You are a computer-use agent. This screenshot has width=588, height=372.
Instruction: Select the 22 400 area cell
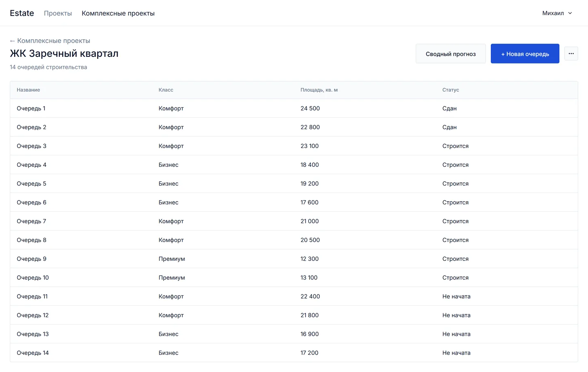[310, 296]
